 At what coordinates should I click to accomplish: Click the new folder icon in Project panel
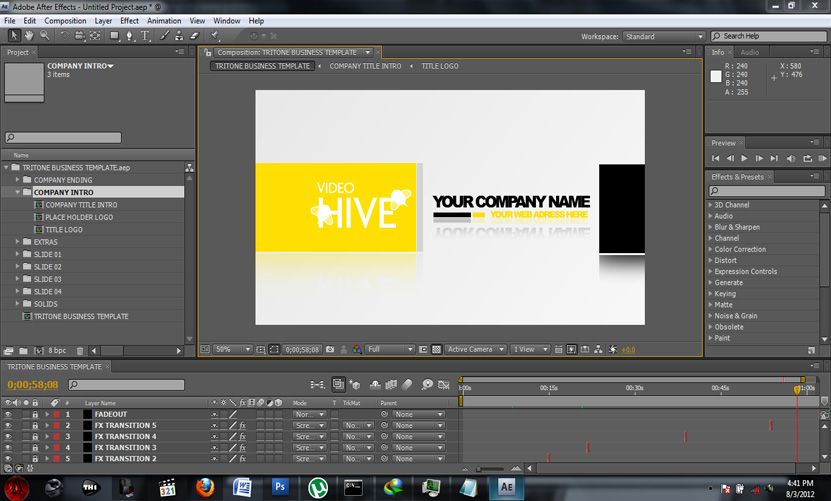23,350
